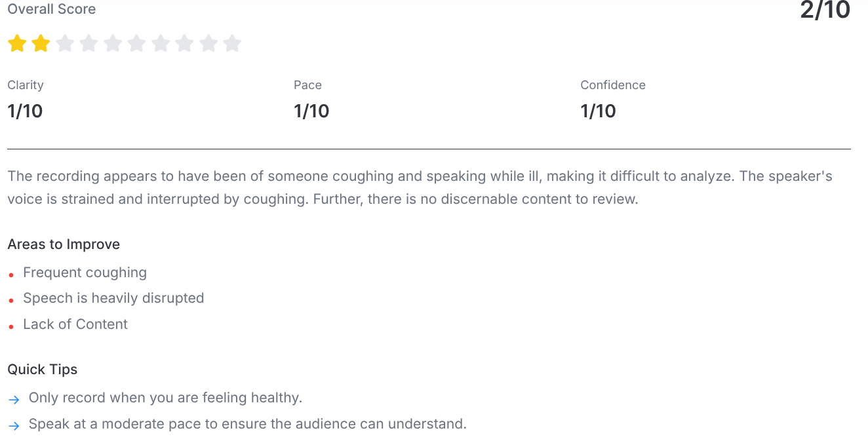The image size is (868, 441).
Task: Click the last gray star in the rating
Action: coord(232,44)
